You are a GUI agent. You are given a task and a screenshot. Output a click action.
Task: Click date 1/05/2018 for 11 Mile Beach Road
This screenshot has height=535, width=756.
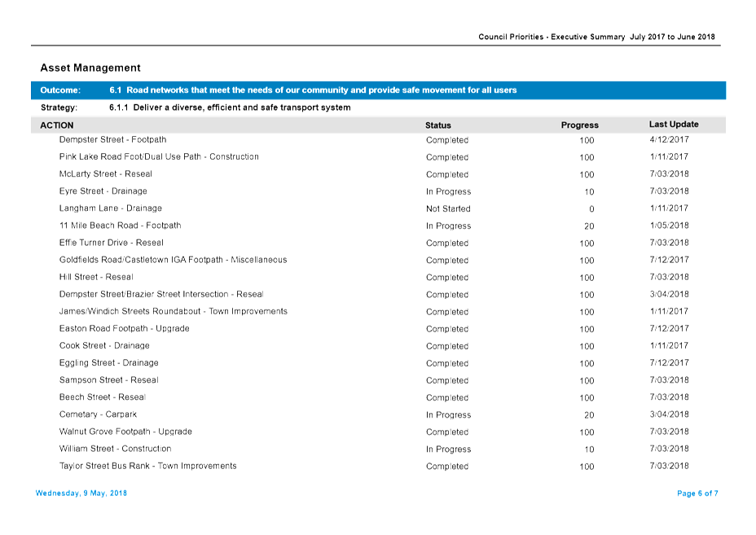[x=669, y=226]
